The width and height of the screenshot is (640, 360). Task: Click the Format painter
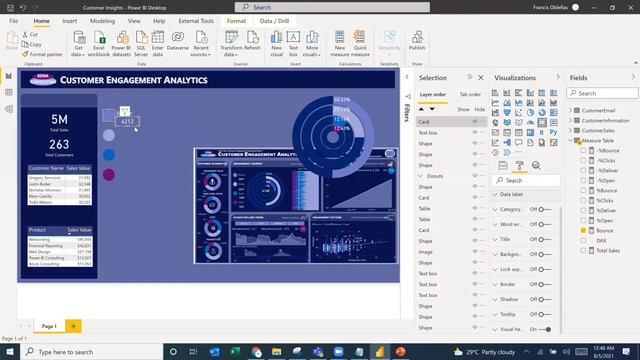tap(42, 54)
